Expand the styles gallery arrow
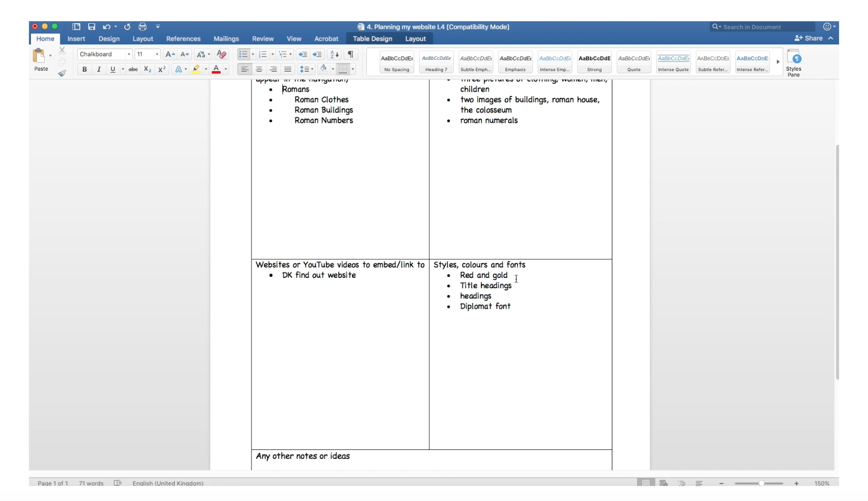 tap(778, 62)
